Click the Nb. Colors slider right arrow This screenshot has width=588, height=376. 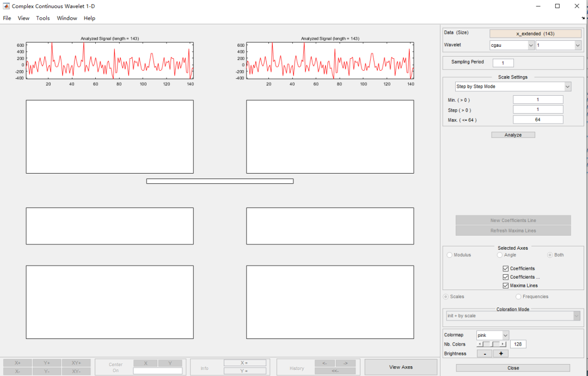tap(503, 344)
